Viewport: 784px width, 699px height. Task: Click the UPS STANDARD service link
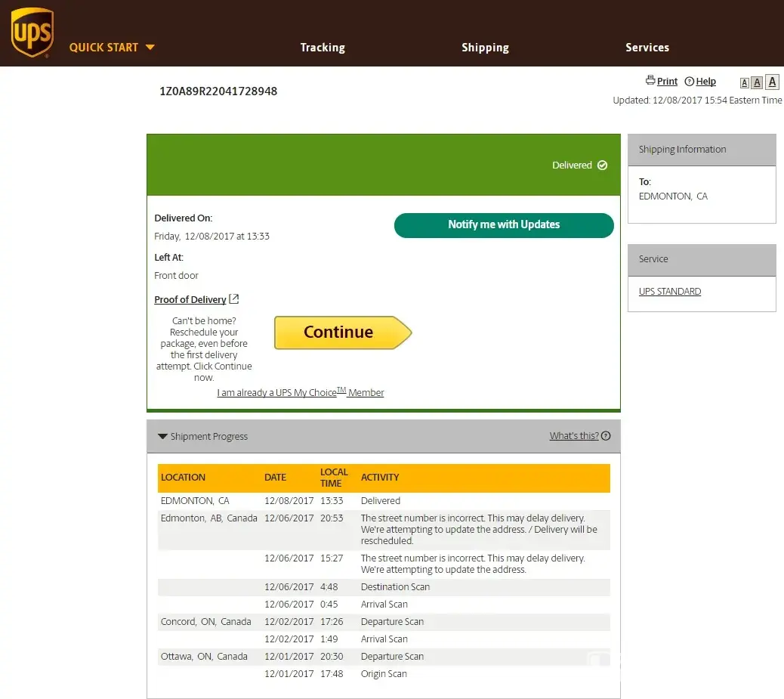[670, 292]
